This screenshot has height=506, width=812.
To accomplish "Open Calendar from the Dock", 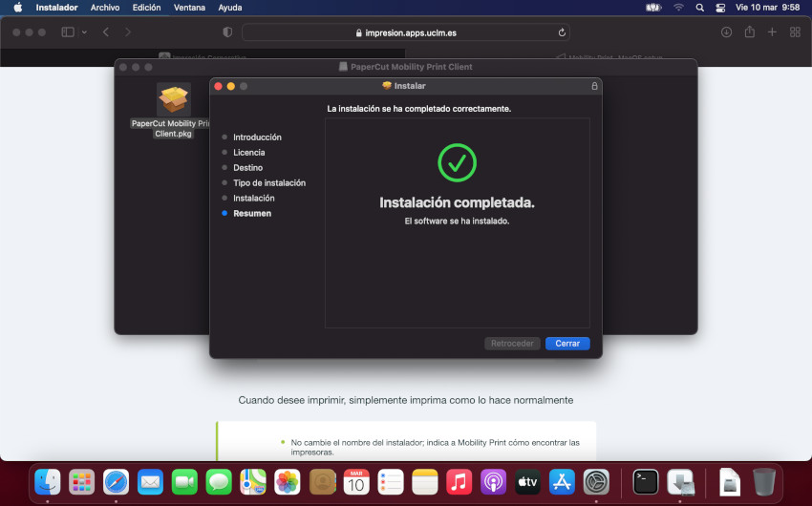I will [x=356, y=482].
